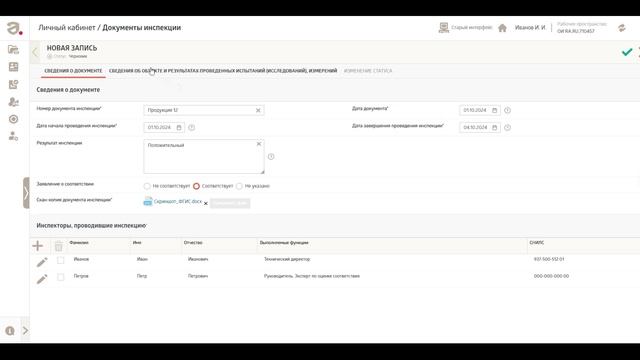The height and width of the screenshot is (360, 640).
Task: Click help icon beside Дата документа
Action: click(507, 110)
